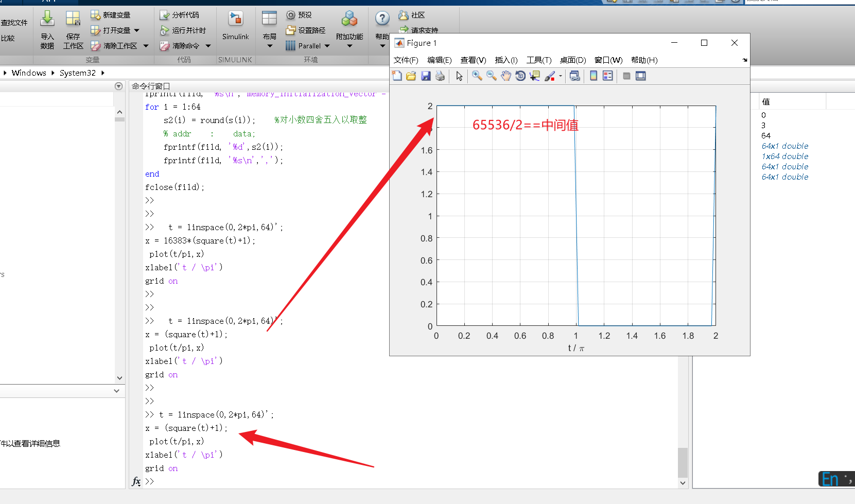Click Save Workspace (保存工作区) icon
855x504 pixels.
click(x=73, y=19)
